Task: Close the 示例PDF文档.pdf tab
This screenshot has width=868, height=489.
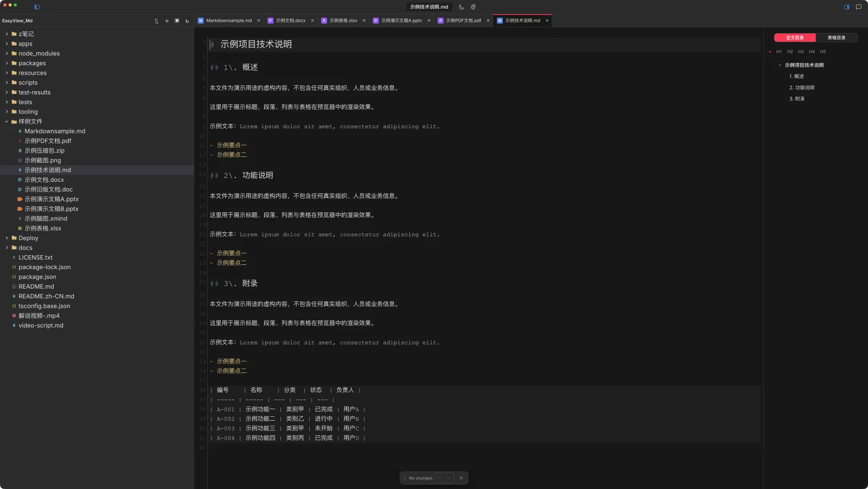Action: (x=488, y=21)
